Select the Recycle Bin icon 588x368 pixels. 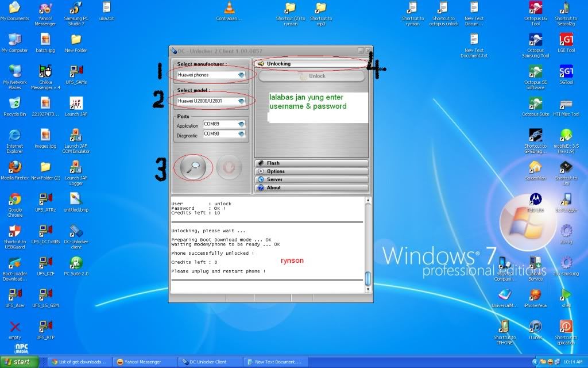point(14,107)
